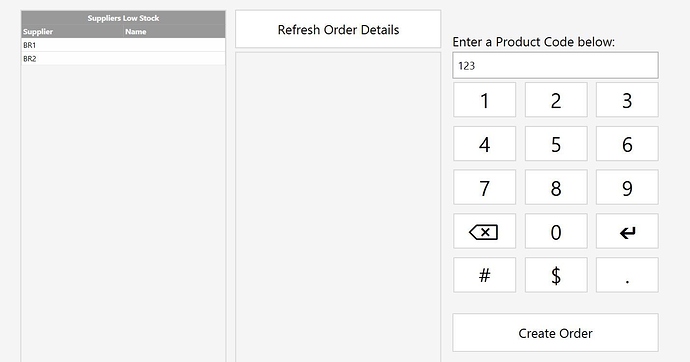Tap keypad number 6
Viewport: 690px width, 362px height.
[x=627, y=144]
